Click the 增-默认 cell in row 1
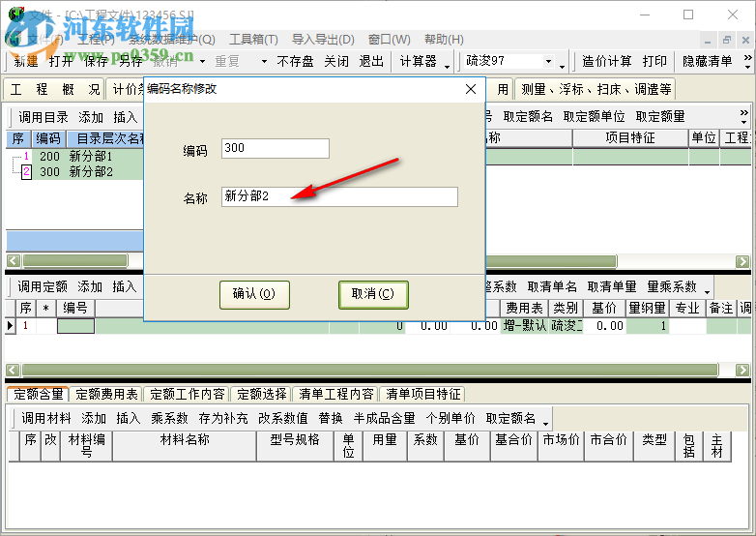 coord(525,326)
